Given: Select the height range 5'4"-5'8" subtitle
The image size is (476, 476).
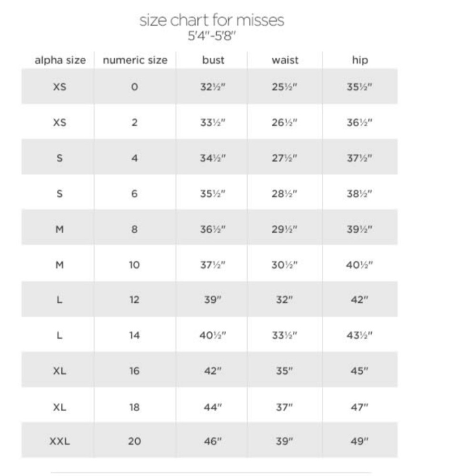Looking at the screenshot, I should point(212,36).
